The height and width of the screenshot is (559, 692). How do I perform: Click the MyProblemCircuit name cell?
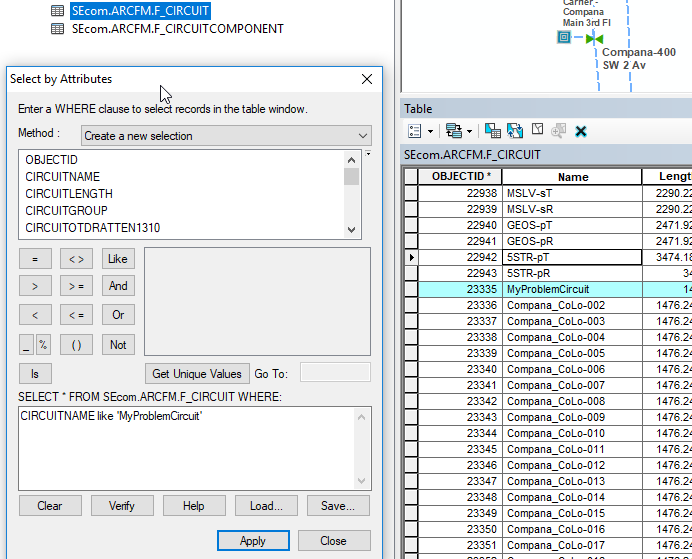[x=572, y=289]
